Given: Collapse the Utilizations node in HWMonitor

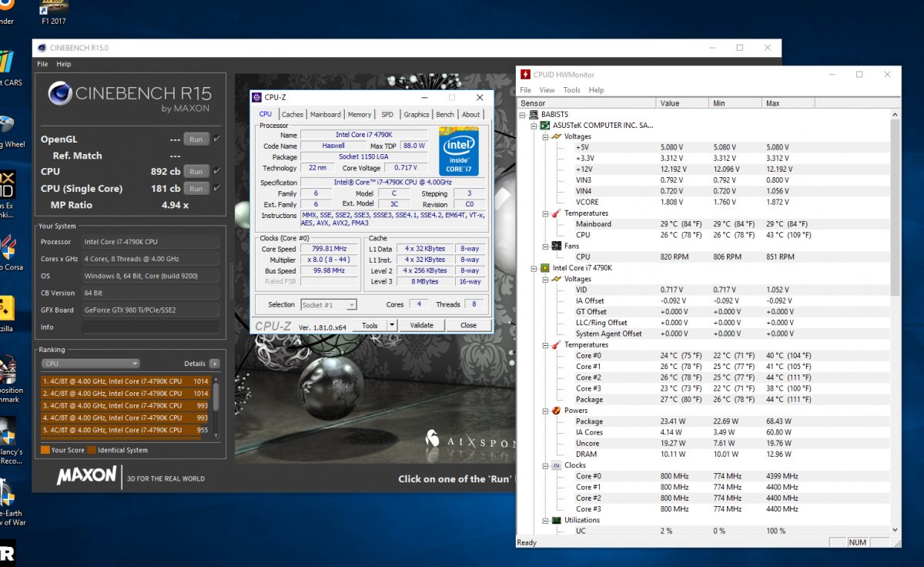Looking at the screenshot, I should 545,520.
